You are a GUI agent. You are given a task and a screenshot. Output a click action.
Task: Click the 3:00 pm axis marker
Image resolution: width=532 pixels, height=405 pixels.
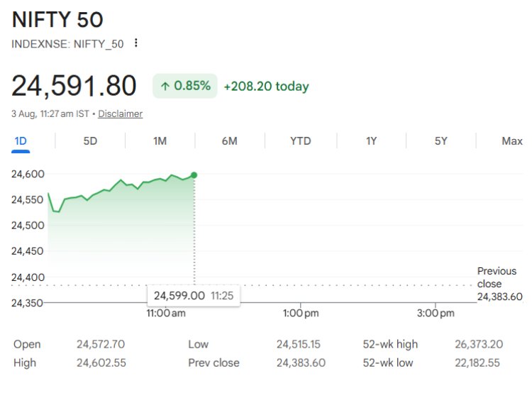coord(436,313)
